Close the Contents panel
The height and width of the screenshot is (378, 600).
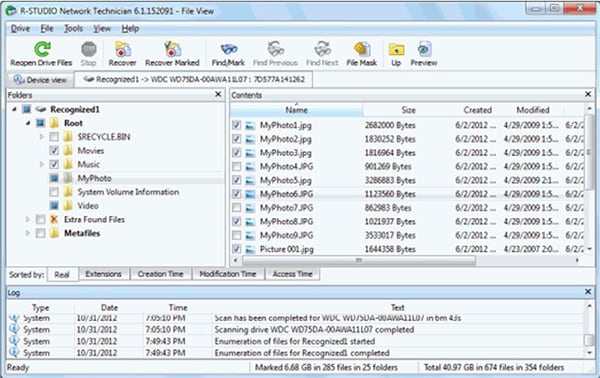pyautogui.click(x=588, y=94)
